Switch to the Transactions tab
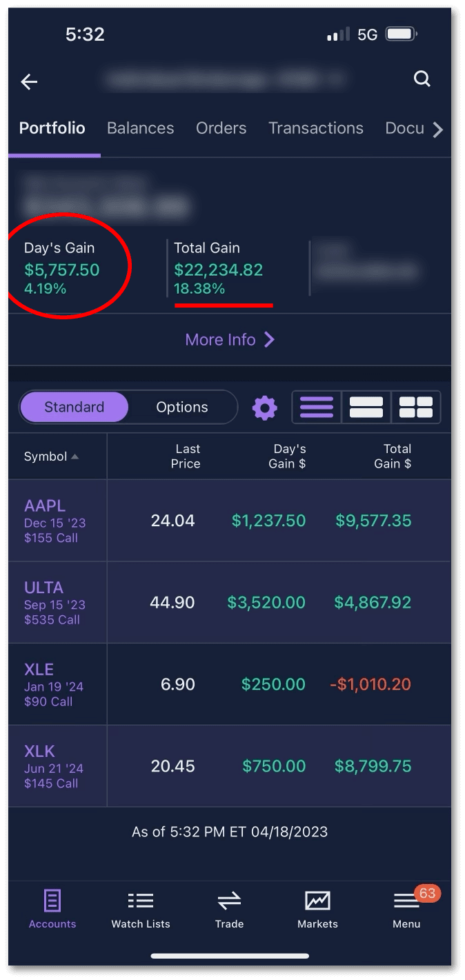465x980 pixels. (x=315, y=128)
